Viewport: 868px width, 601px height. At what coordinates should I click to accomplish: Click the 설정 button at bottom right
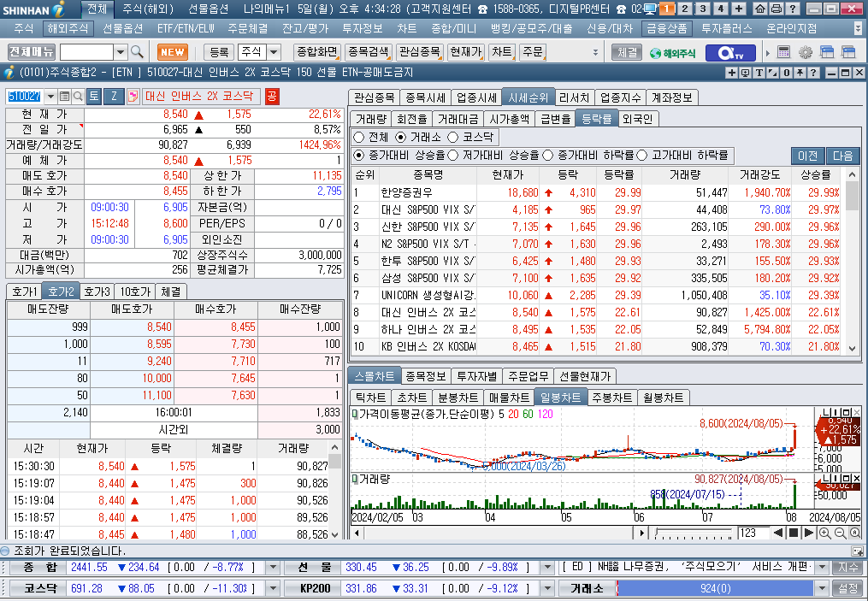847,588
